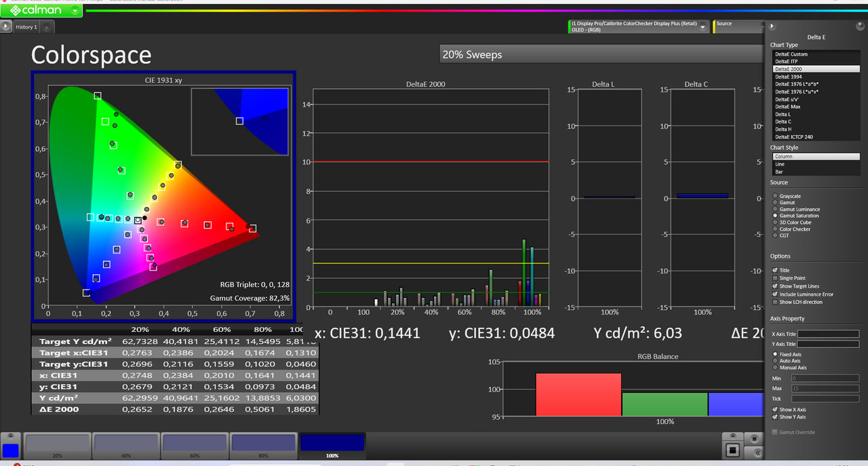Open the 20% Sweeps pattern dropdown
The height and width of the screenshot is (466, 868).
pyautogui.click(x=601, y=54)
